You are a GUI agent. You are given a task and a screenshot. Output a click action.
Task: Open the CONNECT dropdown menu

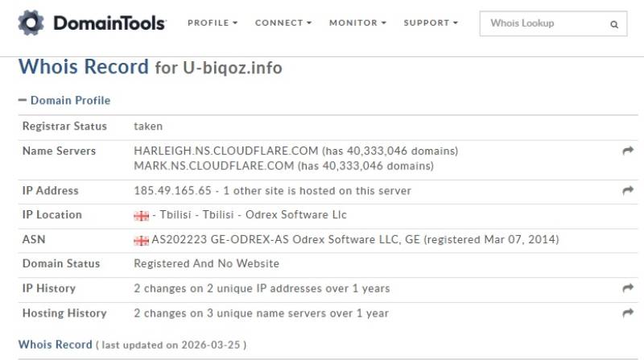pyautogui.click(x=283, y=23)
